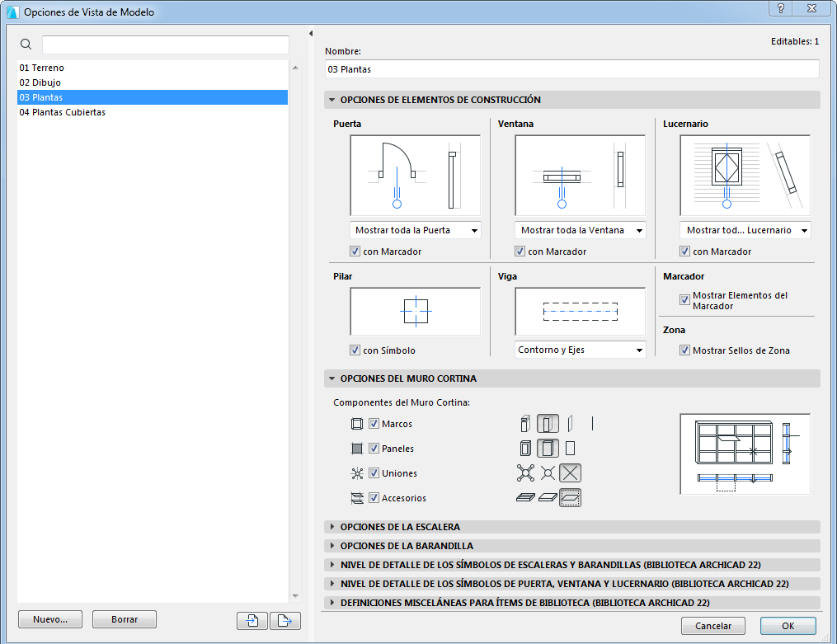This screenshot has height=644, width=837.
Task: Click the Marcos frame icon beside its checkbox
Action: pyautogui.click(x=356, y=423)
